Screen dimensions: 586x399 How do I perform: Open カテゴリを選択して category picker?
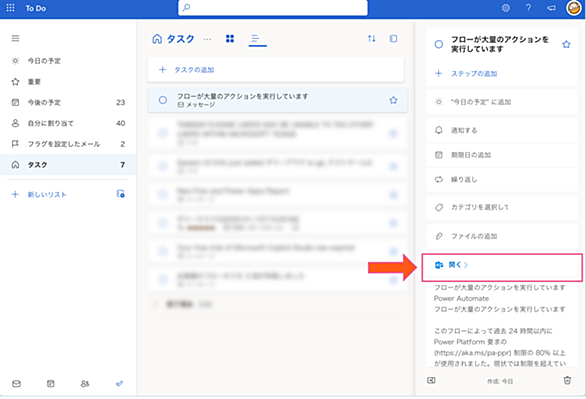tap(502, 207)
